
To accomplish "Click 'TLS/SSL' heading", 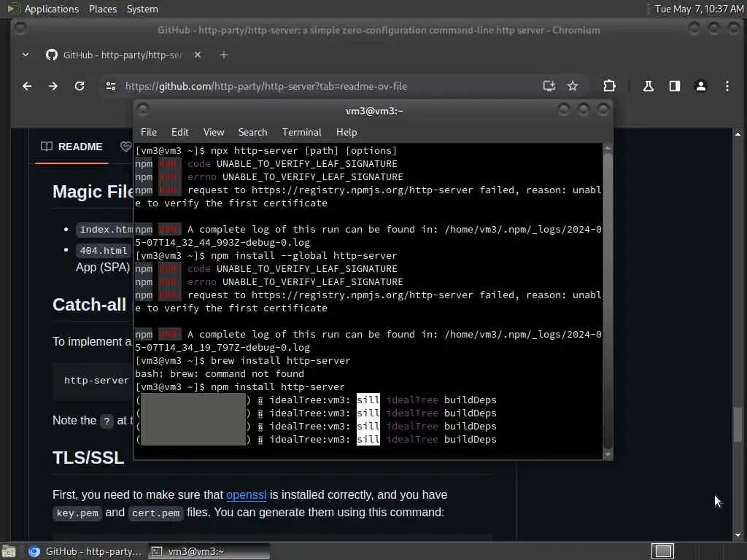I will (88, 458).
